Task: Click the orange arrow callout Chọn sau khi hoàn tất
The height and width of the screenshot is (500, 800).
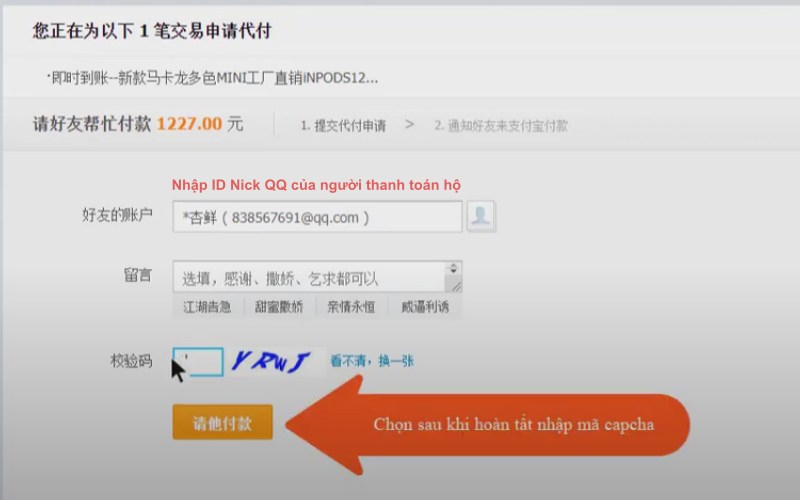Action: tap(488, 425)
